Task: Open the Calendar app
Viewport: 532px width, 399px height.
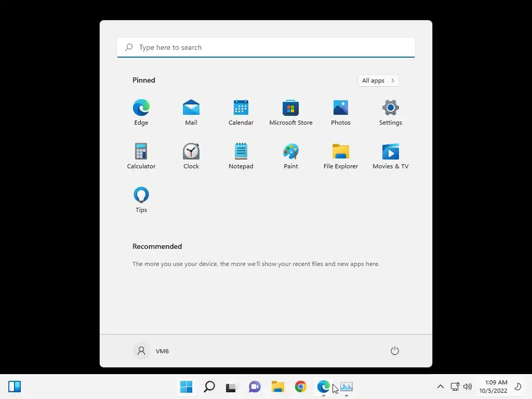Action: pyautogui.click(x=241, y=113)
